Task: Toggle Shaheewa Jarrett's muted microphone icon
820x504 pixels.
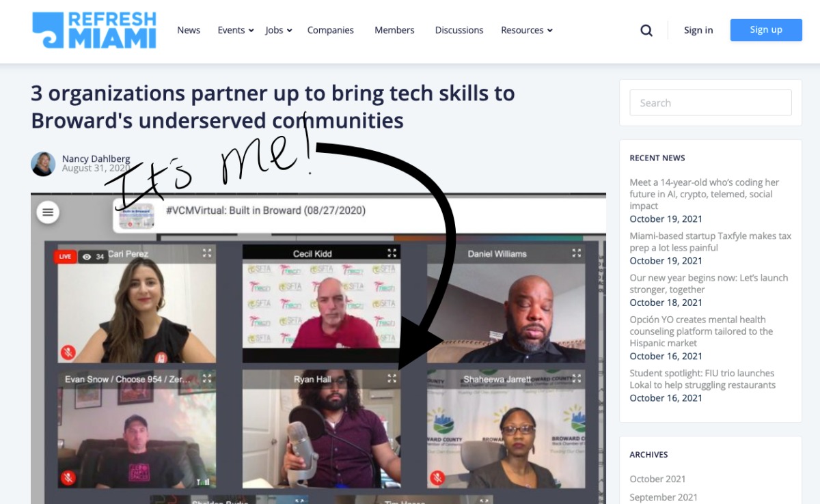Action: point(437,477)
